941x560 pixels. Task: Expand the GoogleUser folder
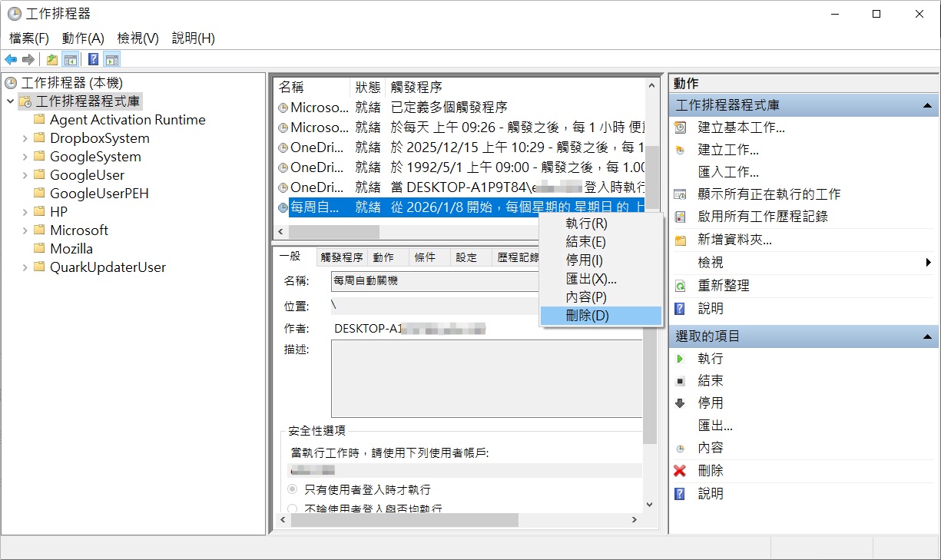tap(25, 175)
